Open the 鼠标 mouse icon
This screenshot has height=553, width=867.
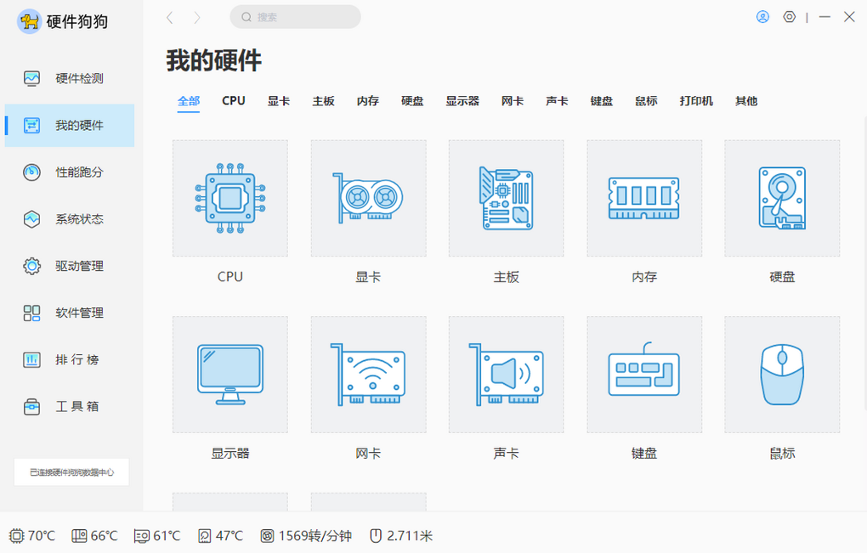point(782,374)
